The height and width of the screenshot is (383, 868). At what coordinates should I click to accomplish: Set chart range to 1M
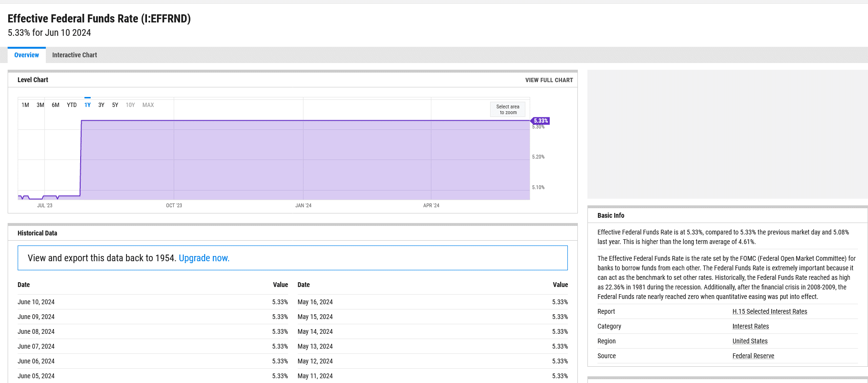click(x=25, y=105)
